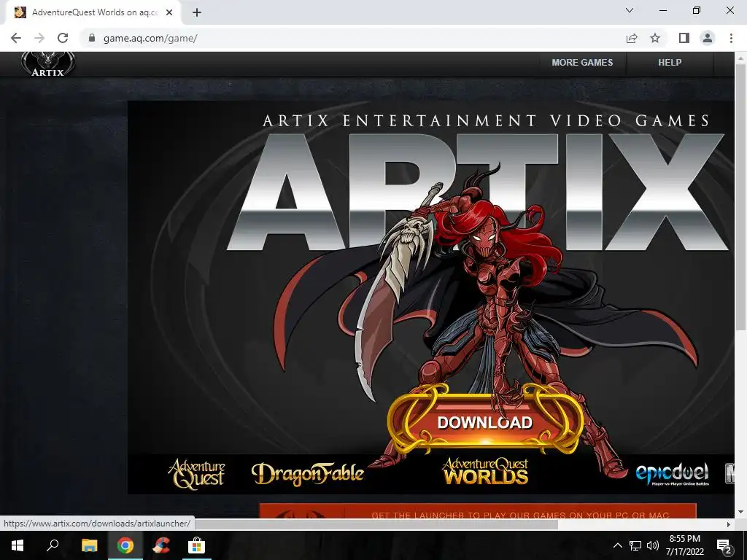
Task: Open the notification center icon
Action: pyautogui.click(x=724, y=545)
